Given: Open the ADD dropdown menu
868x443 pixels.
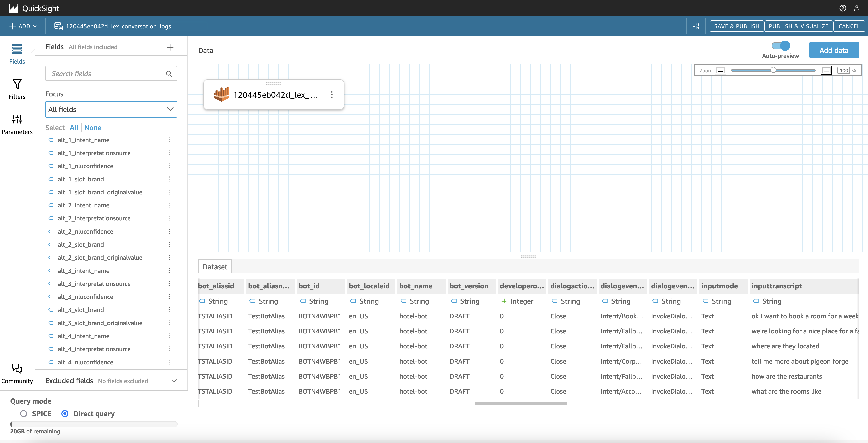Looking at the screenshot, I should 23,26.
